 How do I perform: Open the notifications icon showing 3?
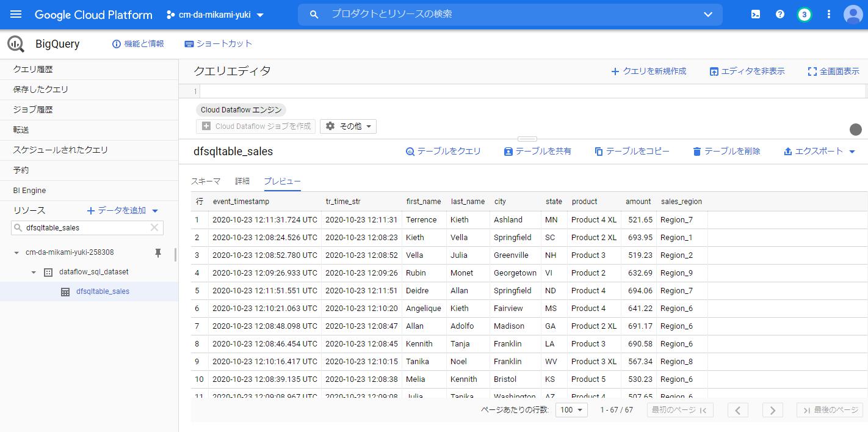click(x=804, y=13)
